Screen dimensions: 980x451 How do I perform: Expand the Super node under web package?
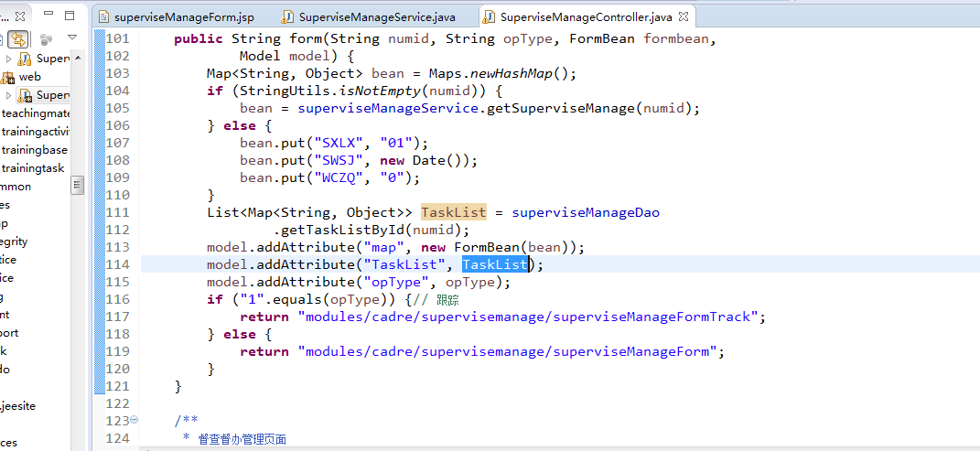point(9,95)
